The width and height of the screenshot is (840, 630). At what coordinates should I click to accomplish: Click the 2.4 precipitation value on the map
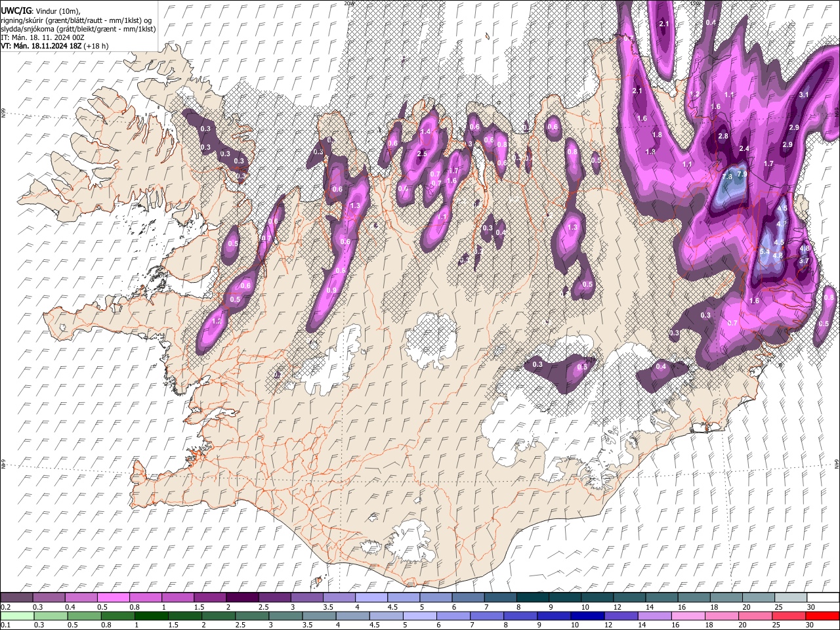tap(744, 149)
